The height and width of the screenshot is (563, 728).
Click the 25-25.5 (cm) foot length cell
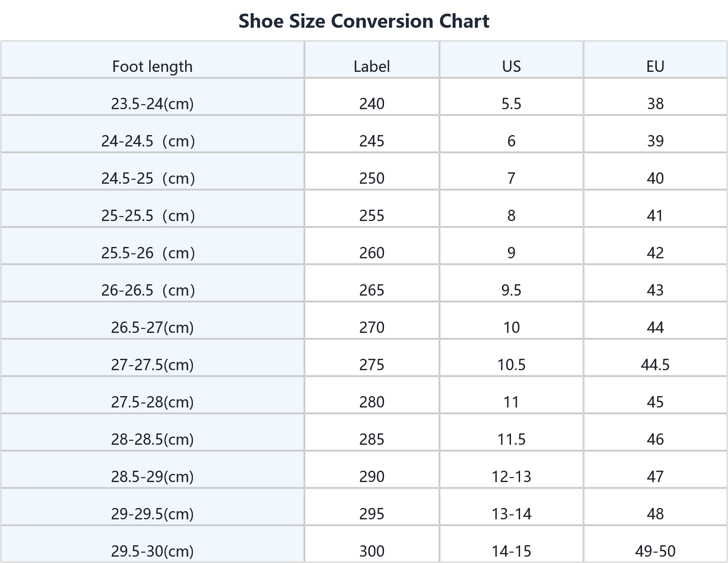click(x=148, y=216)
